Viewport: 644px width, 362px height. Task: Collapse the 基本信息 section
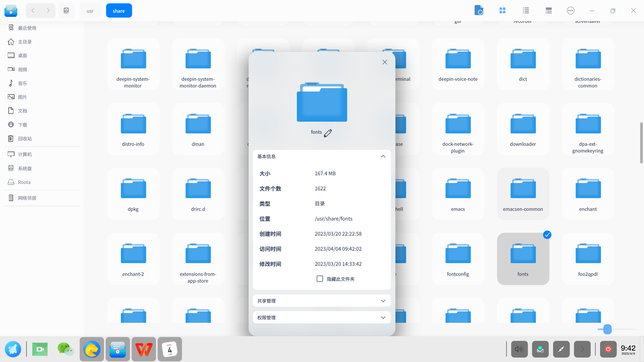coord(383,156)
